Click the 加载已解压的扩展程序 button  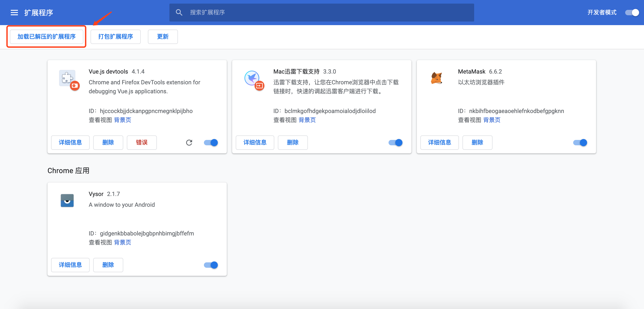click(x=46, y=37)
